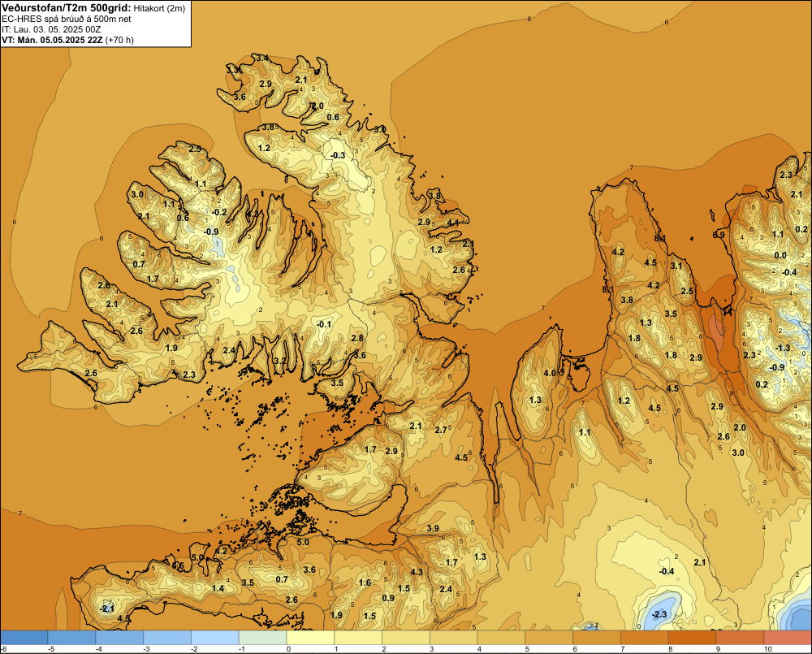812x654 pixels.
Task: Click the temperature value '-2.3' on the map
Action: [x=659, y=615]
